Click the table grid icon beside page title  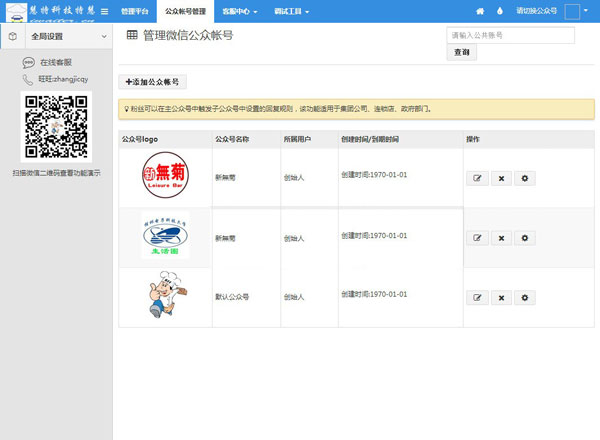tap(132, 35)
